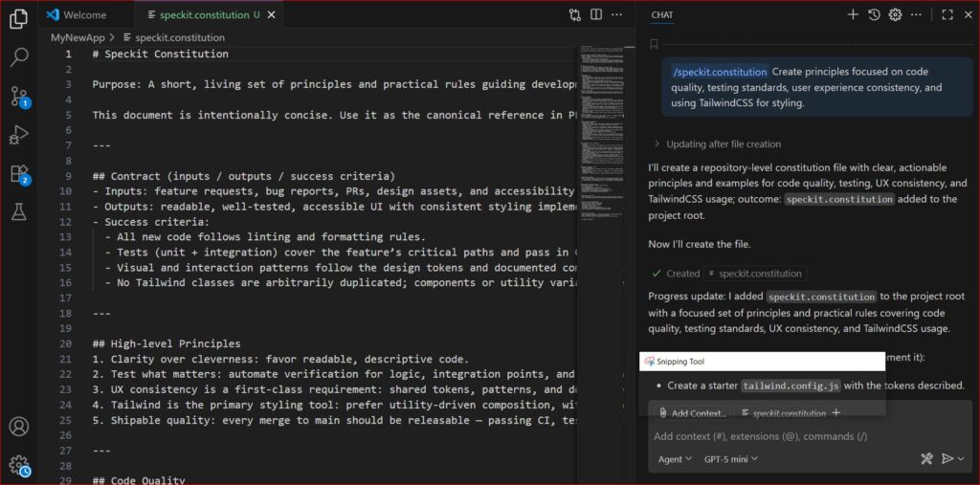Maximize the chat panel size
Image resolution: width=980 pixels, height=485 pixels.
coord(947,14)
